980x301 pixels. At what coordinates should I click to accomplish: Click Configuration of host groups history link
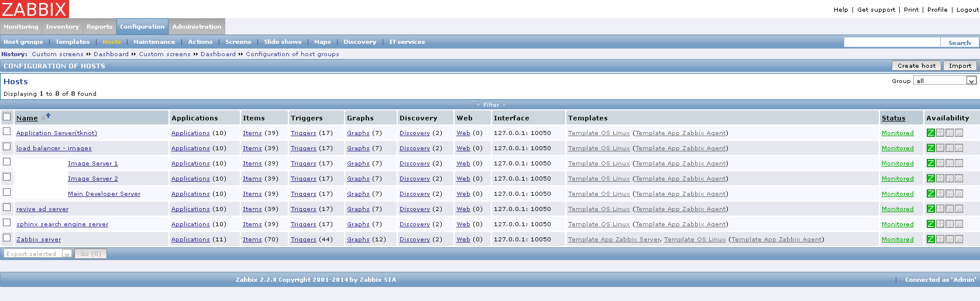click(x=293, y=54)
